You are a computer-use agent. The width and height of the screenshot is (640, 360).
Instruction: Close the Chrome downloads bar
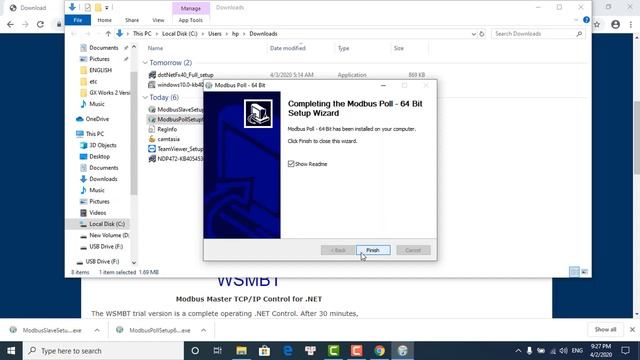pyautogui.click(x=632, y=329)
